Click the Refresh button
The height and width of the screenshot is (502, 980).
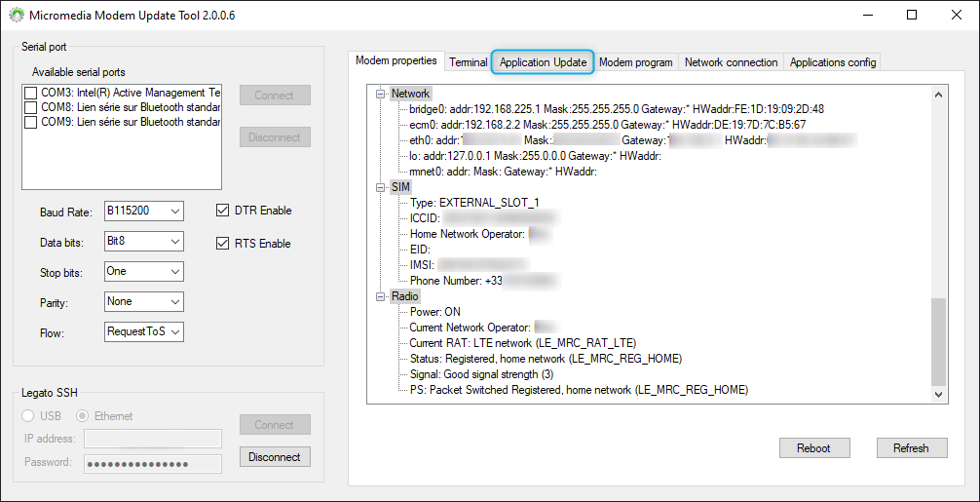click(910, 448)
